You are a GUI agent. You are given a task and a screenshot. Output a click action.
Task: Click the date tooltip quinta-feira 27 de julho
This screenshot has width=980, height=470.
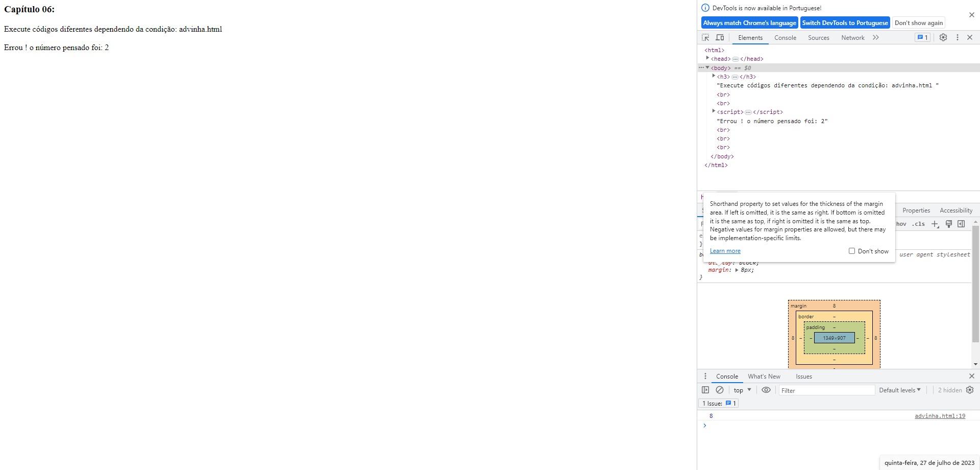(x=929, y=463)
